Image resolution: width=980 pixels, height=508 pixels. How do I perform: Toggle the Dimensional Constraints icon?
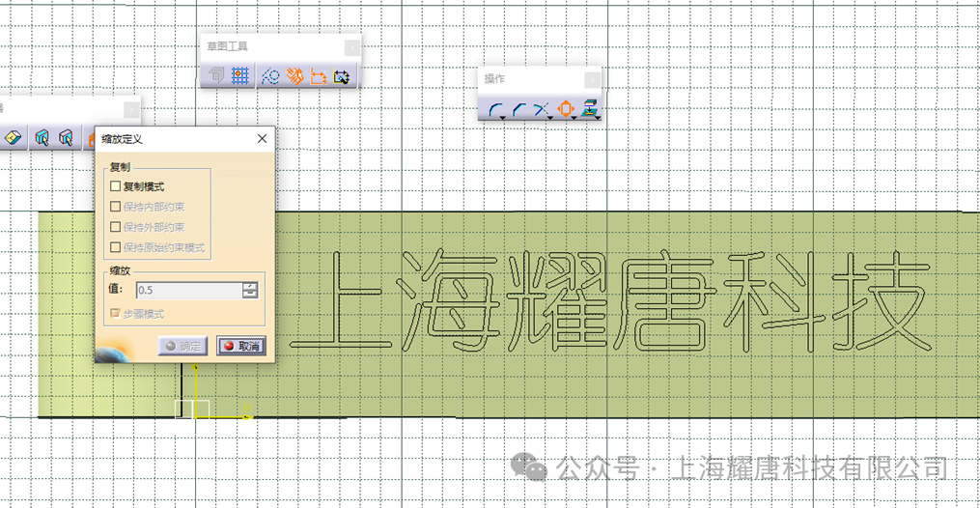pos(318,75)
